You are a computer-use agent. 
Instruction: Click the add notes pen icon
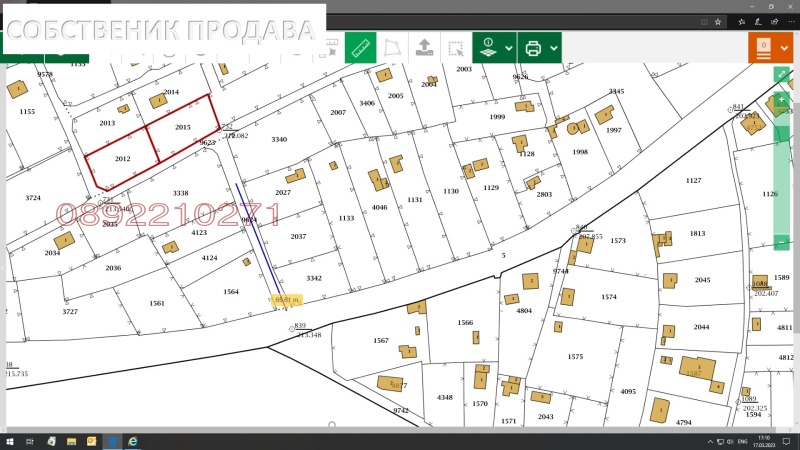(758, 22)
